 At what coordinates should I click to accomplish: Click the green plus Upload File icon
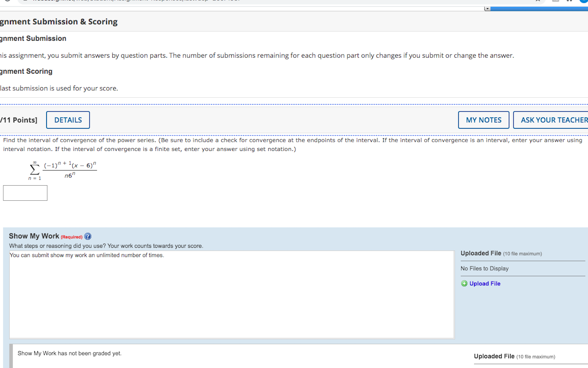tap(464, 283)
